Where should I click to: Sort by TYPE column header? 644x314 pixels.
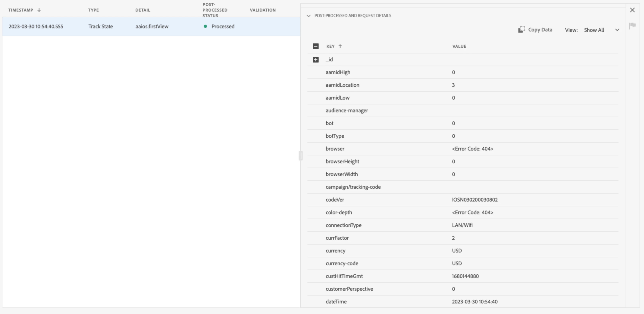[93, 10]
